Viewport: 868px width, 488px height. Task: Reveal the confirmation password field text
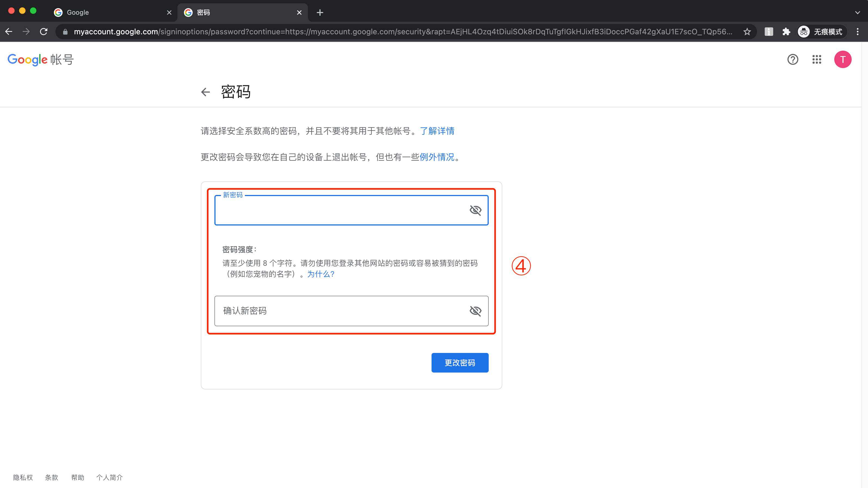[476, 311]
